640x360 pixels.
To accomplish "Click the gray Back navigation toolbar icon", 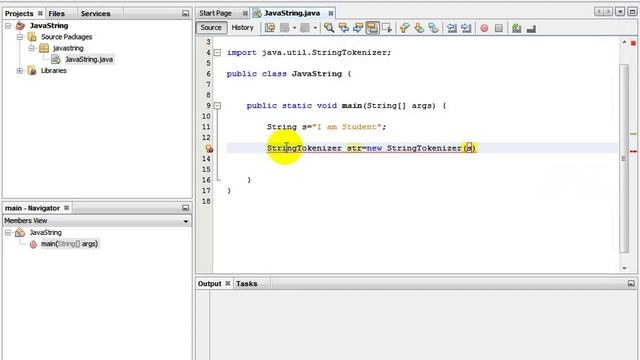I will tap(284, 28).
